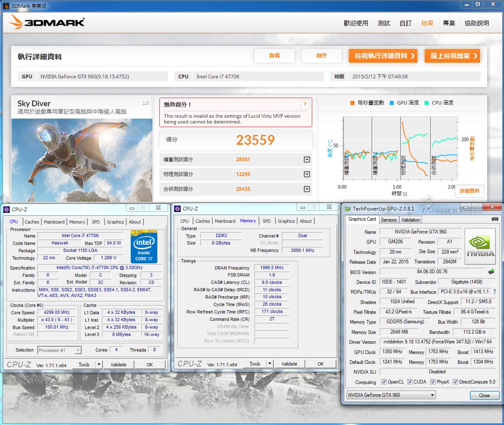The image size is (504, 425).
Task: Click the Core Voltage value 1.289 V
Action: [108, 258]
